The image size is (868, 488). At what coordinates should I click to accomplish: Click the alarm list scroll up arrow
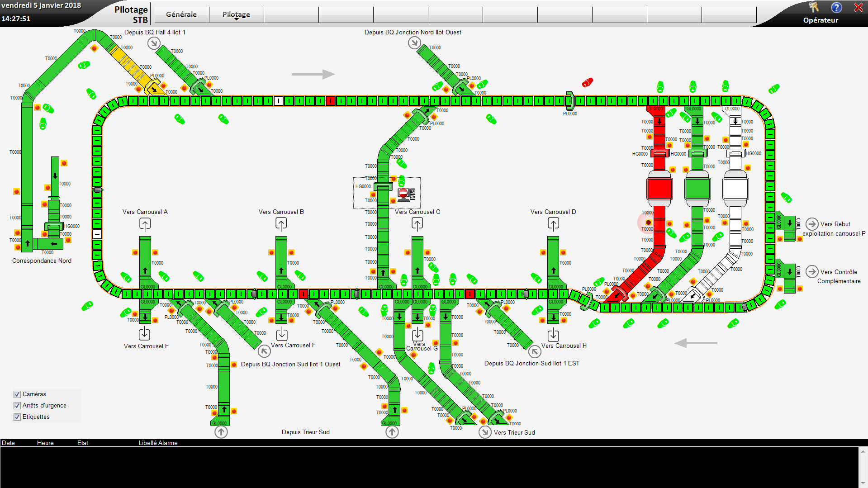tap(863, 451)
